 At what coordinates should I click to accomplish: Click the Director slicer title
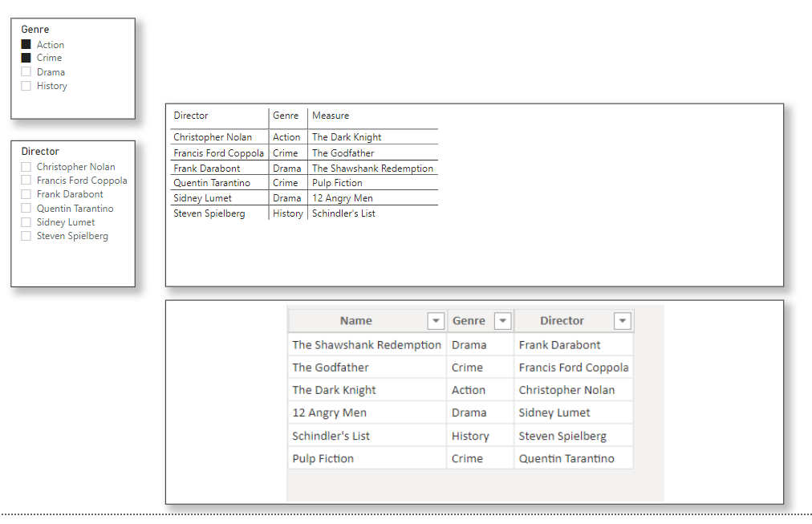[x=40, y=151]
